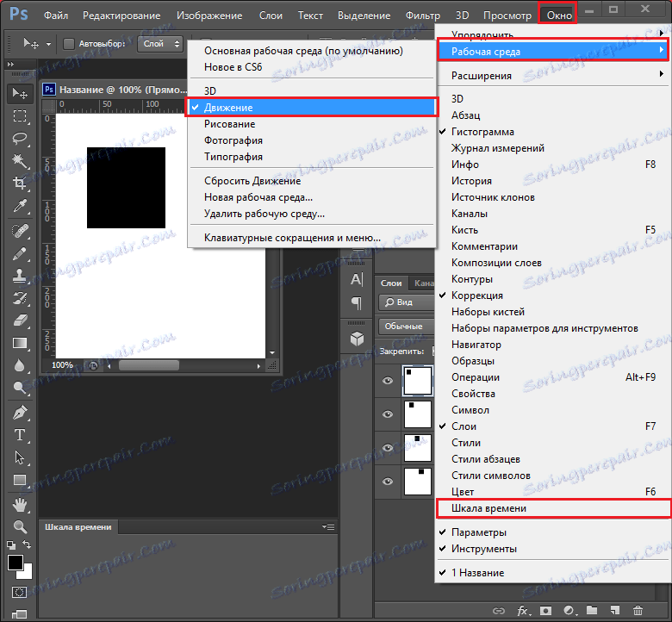Switch to the Слои panel tab
The width and height of the screenshot is (672, 622).
click(391, 283)
